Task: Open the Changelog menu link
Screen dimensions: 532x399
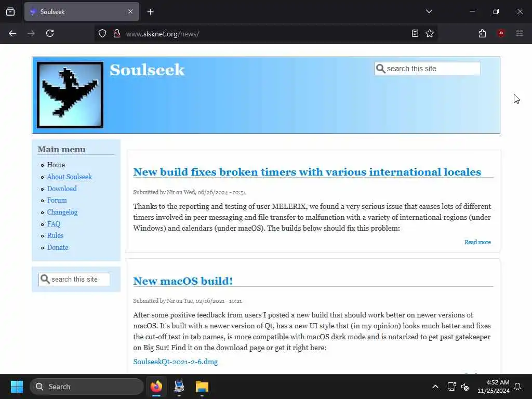Action: 62,212
